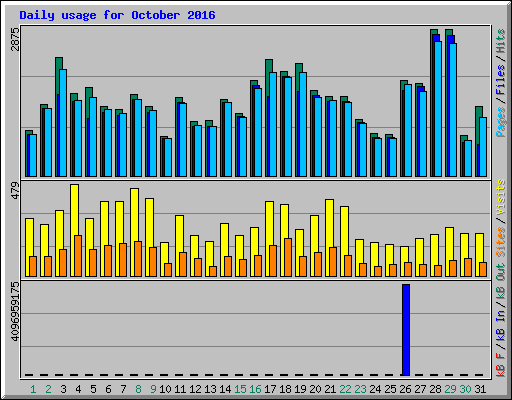512x400 pixels.
Task: Click day label 6 on the x-axis
Action: coord(108,389)
